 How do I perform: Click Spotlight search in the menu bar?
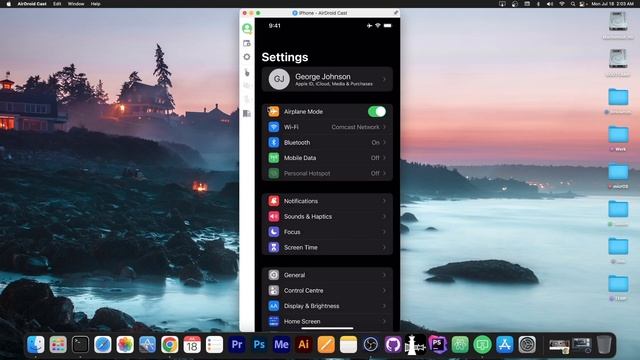click(x=573, y=4)
